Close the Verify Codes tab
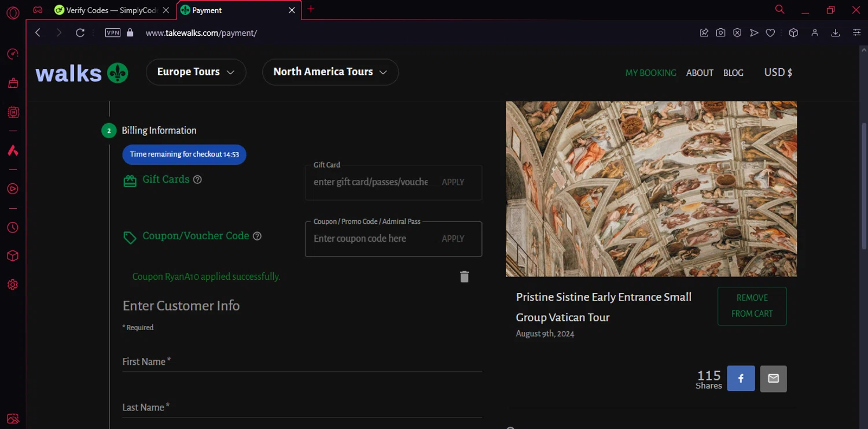868x429 pixels. [166, 10]
